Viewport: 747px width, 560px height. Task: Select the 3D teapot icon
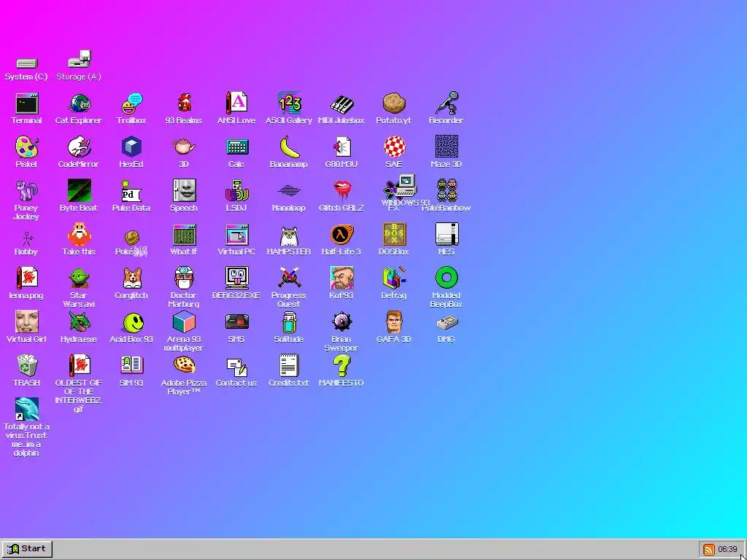[x=184, y=147]
